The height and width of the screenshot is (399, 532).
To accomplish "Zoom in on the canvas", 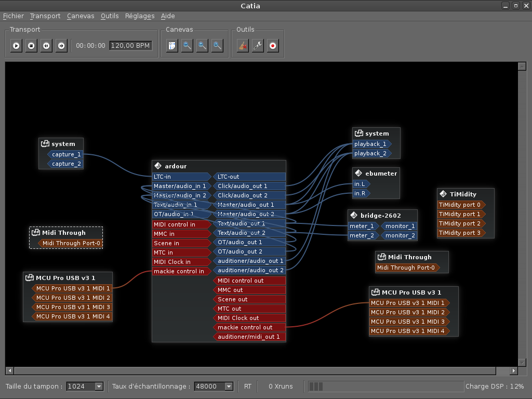I will (187, 46).
